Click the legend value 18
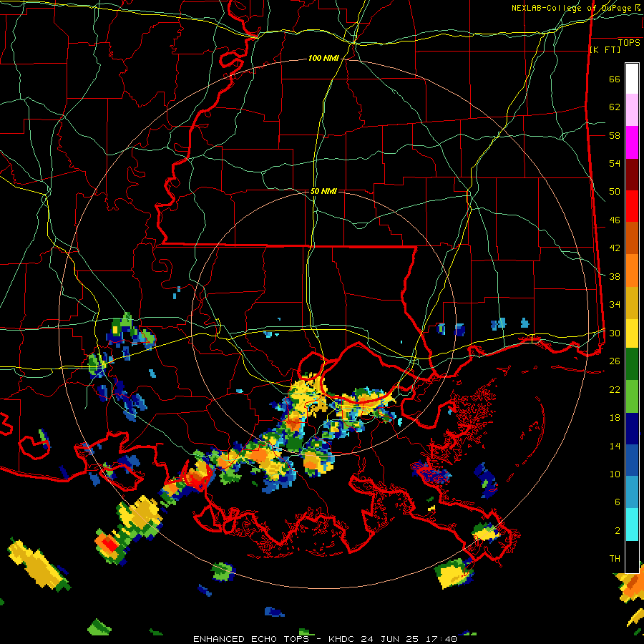This screenshot has width=644, height=644. click(615, 418)
